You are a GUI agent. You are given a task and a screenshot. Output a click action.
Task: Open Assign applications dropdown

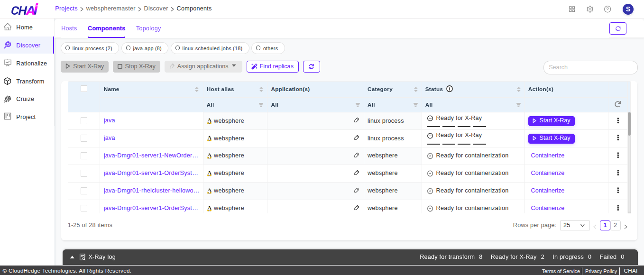(x=203, y=66)
